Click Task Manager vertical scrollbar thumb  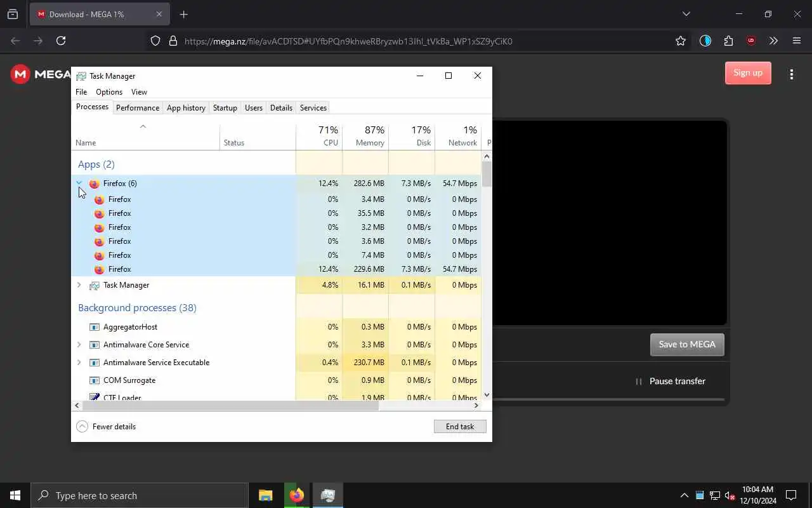[x=487, y=174]
